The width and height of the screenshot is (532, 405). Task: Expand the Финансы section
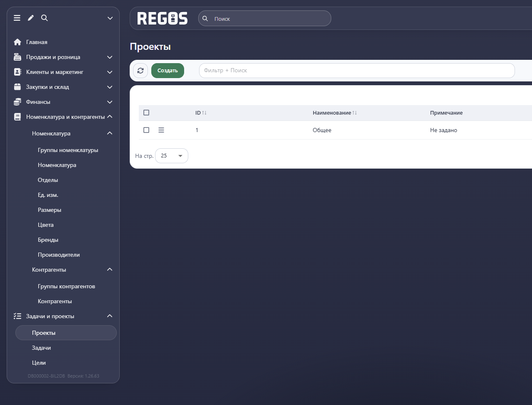[x=110, y=102]
